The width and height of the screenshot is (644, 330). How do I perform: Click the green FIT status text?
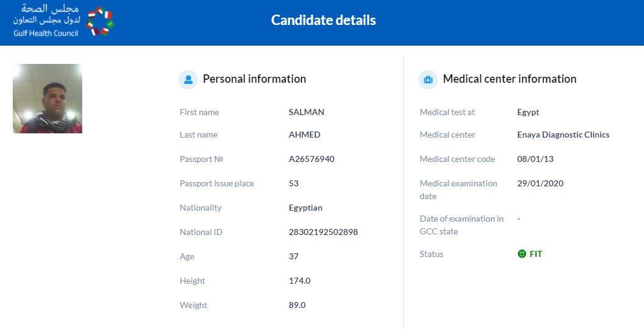[536, 254]
